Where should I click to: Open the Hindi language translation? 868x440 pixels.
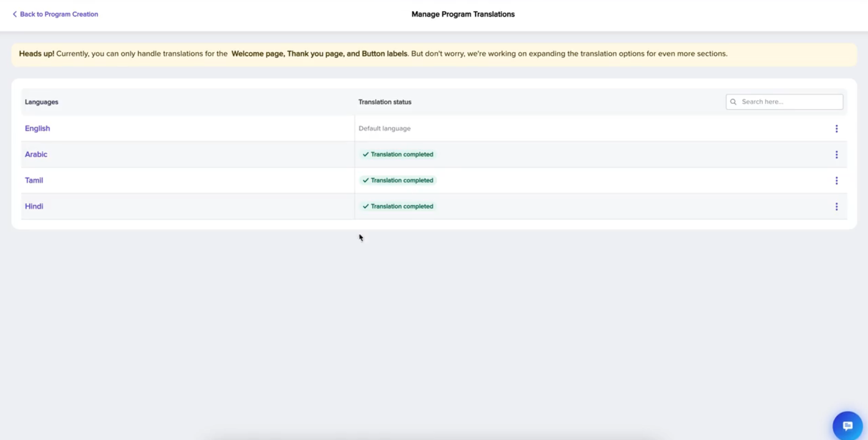(x=34, y=206)
